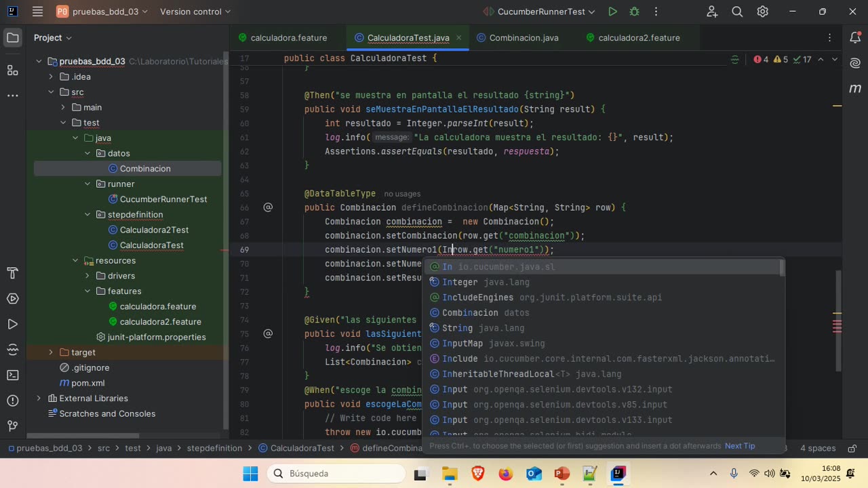Open the Terminal tool window icon
This screenshot has width=868, height=488.
[x=12, y=375]
